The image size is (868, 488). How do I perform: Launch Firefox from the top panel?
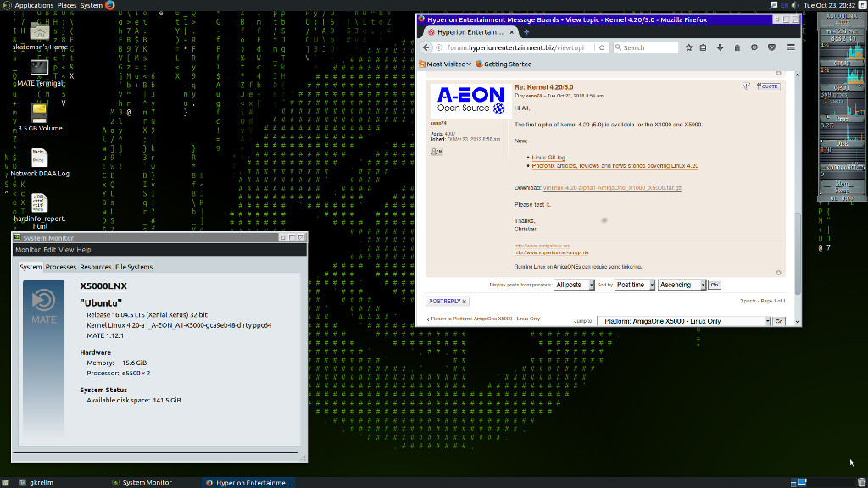click(x=109, y=5)
